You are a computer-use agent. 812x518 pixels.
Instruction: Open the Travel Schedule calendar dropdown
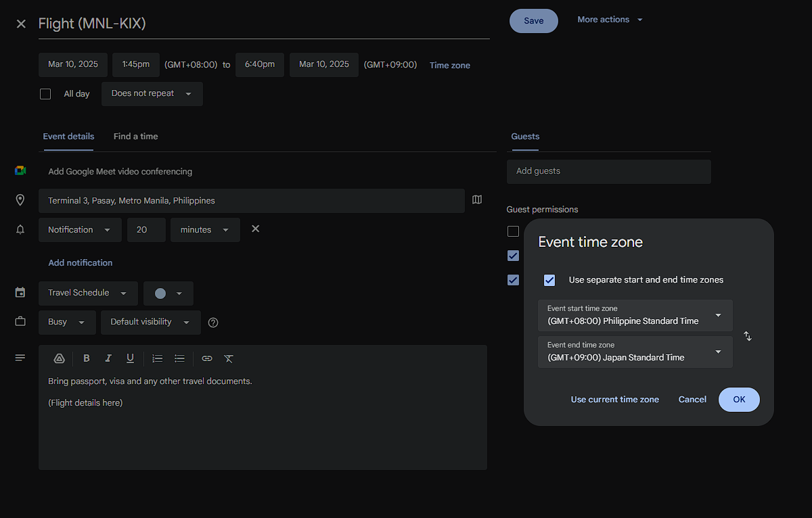[88, 293]
